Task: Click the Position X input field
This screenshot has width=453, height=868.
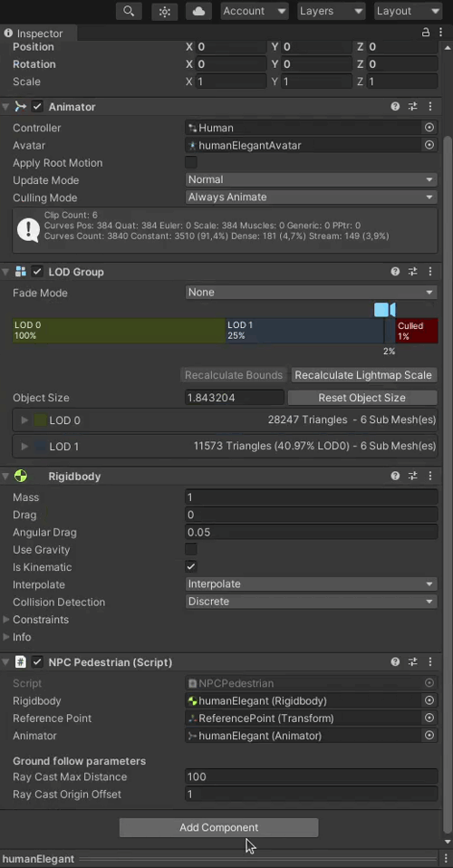Action: (x=232, y=47)
